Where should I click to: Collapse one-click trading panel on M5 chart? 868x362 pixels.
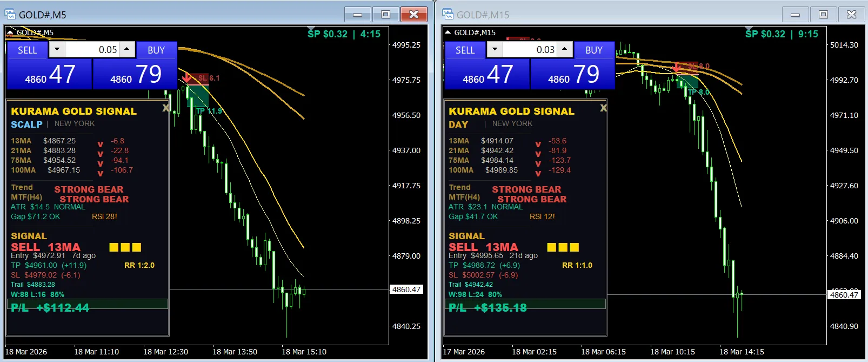pos(10,32)
